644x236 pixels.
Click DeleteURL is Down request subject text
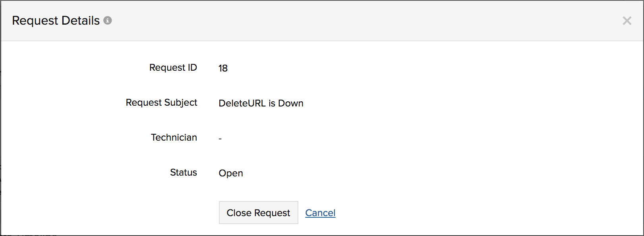tap(261, 103)
